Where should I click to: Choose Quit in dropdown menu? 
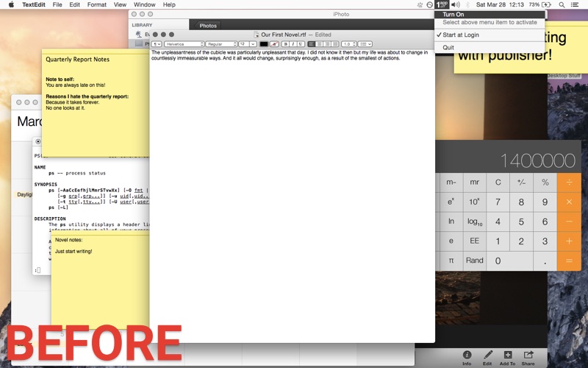490,47
